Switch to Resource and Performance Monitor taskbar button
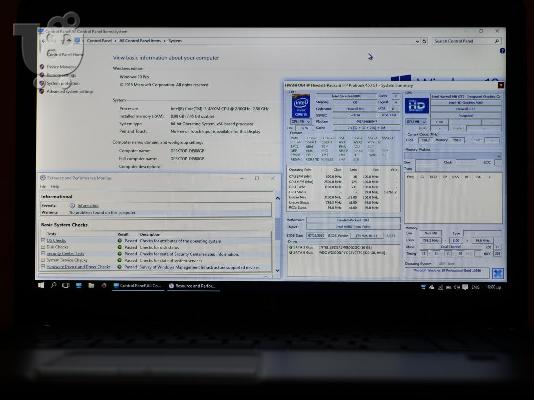This screenshot has height=400, width=534. [193, 286]
